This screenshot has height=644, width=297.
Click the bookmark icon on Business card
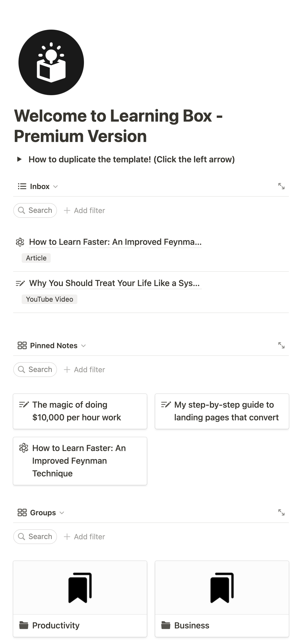[222, 588]
